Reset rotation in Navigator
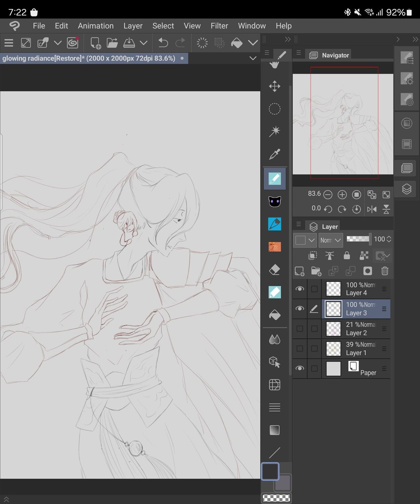Screen dimensions: 420x504 coord(356,209)
